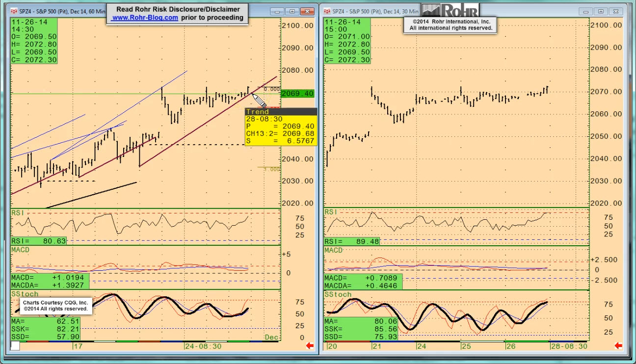
Task: Minimize the 30 Min chart window
Action: tap(586, 11)
